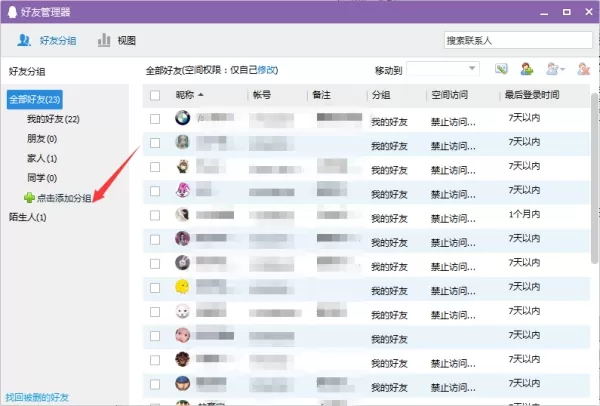Screen dimensions: 600x406
Task: Open the 移动到 dropdown list
Action: tap(443, 69)
